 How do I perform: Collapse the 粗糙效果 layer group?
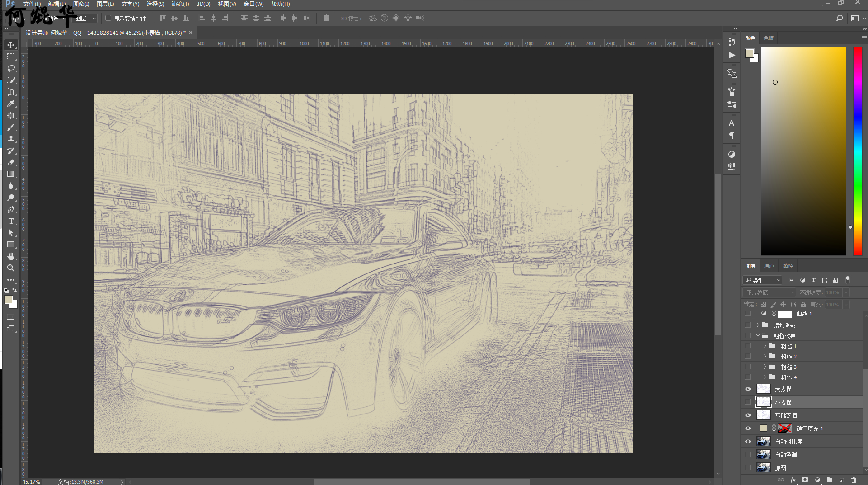click(758, 336)
